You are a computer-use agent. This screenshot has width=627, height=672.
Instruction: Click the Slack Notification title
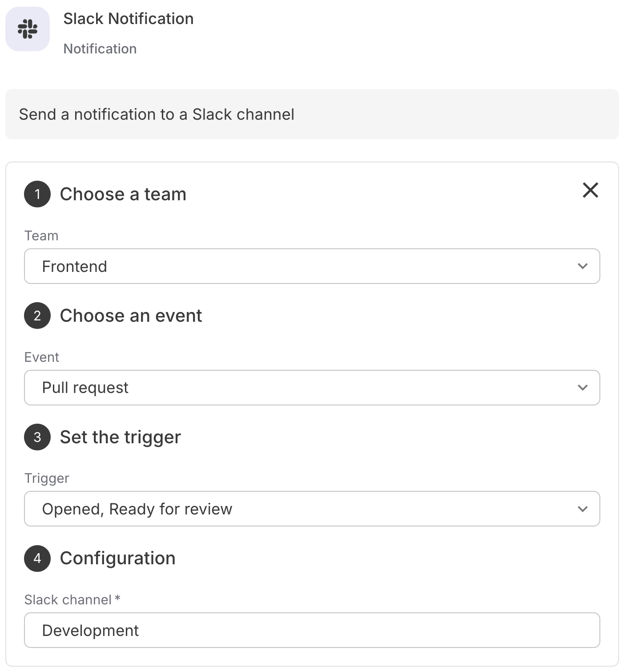click(x=128, y=19)
